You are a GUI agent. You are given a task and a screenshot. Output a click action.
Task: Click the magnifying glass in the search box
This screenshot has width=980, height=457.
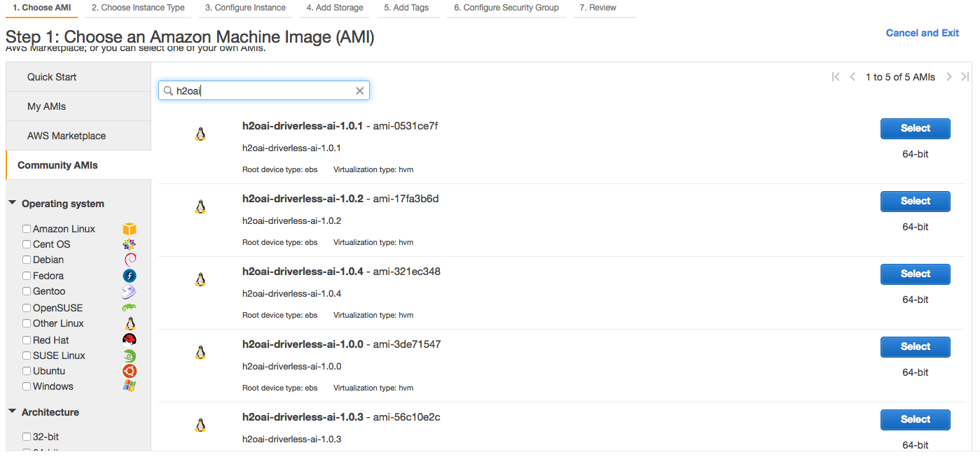[168, 90]
